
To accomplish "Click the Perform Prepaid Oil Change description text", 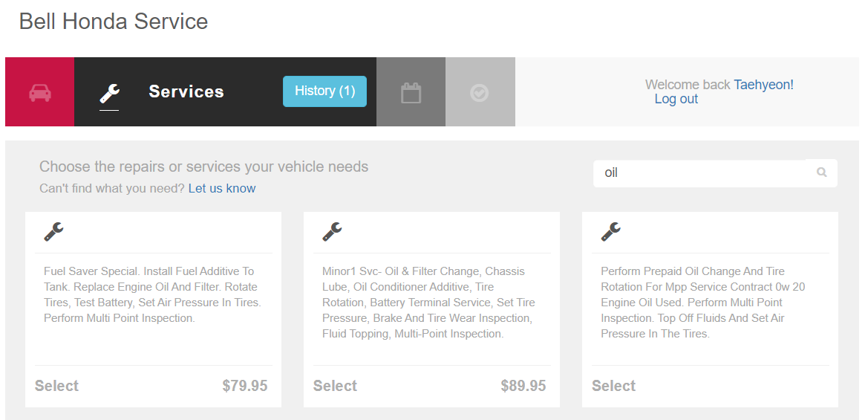I will pyautogui.click(x=702, y=303).
